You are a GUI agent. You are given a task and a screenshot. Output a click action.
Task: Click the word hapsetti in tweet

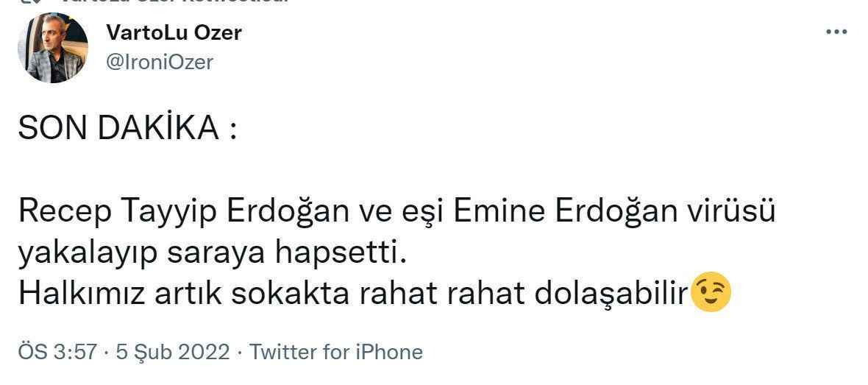tap(341, 254)
